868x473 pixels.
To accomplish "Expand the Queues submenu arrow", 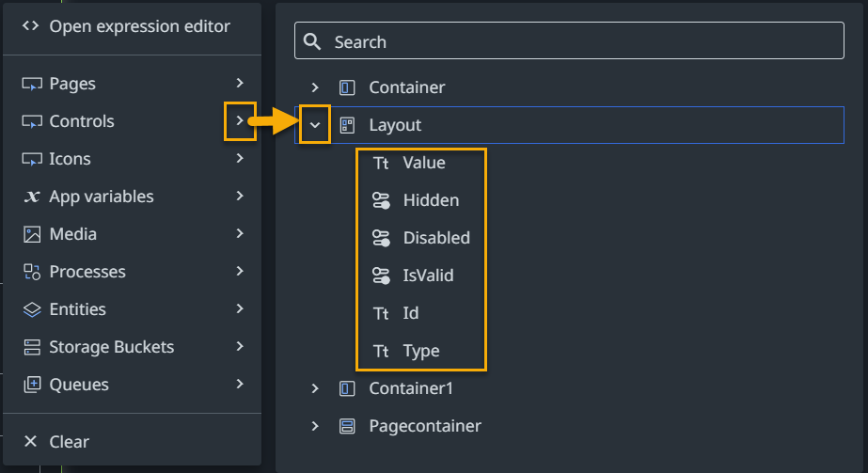I will coord(240,384).
